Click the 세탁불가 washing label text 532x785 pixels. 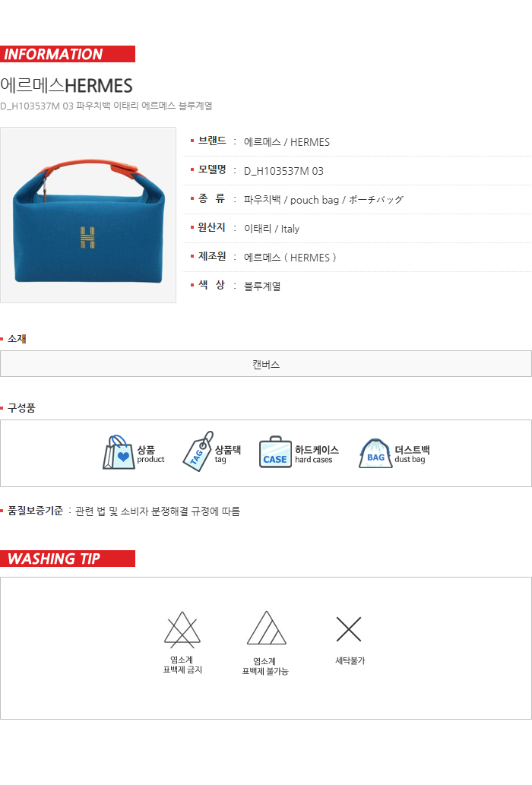(350, 661)
